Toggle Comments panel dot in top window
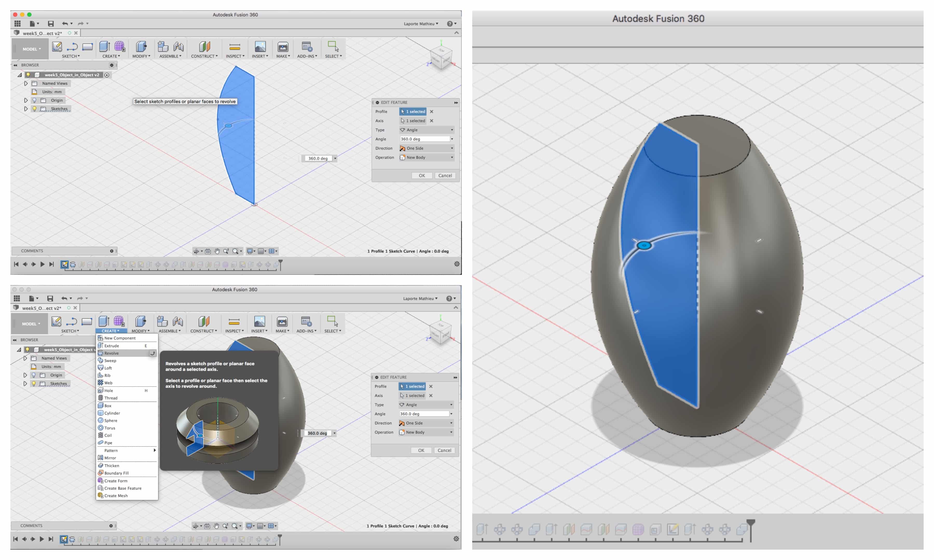Screen dimensions: 934x560 click(111, 251)
